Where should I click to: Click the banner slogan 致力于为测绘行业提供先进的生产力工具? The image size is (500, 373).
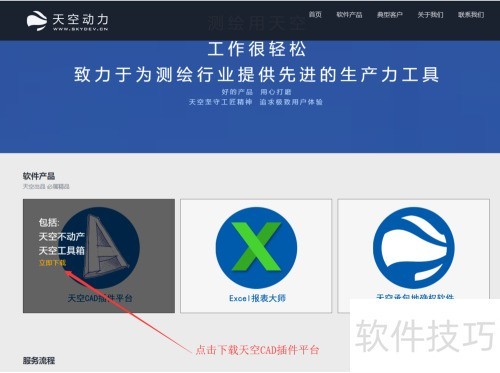coord(257,74)
